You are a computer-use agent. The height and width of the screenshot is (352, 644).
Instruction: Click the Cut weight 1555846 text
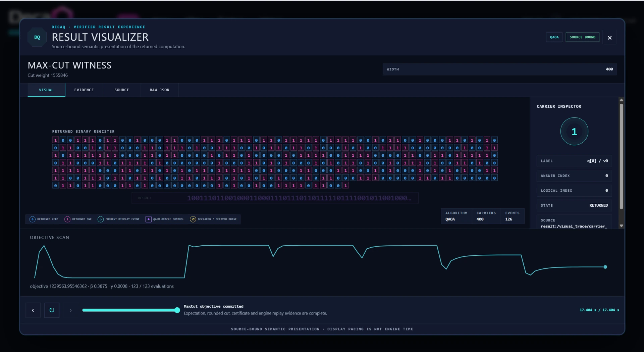48,75
